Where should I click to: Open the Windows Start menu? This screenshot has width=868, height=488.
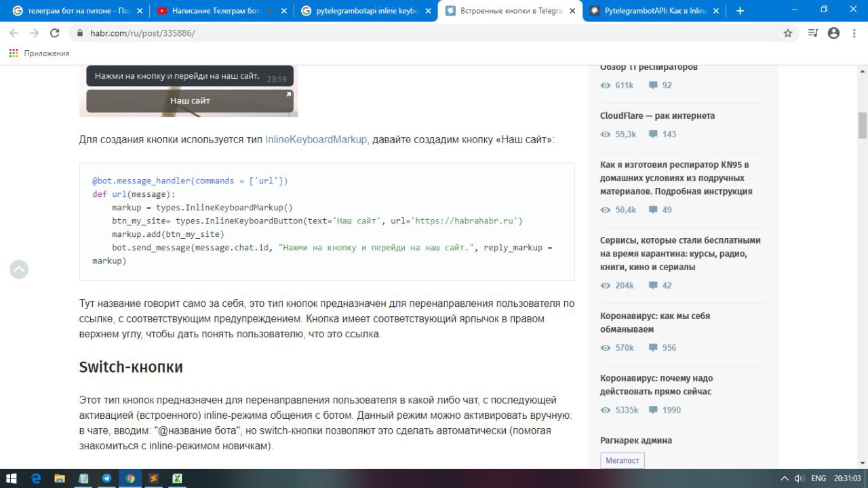(12, 478)
